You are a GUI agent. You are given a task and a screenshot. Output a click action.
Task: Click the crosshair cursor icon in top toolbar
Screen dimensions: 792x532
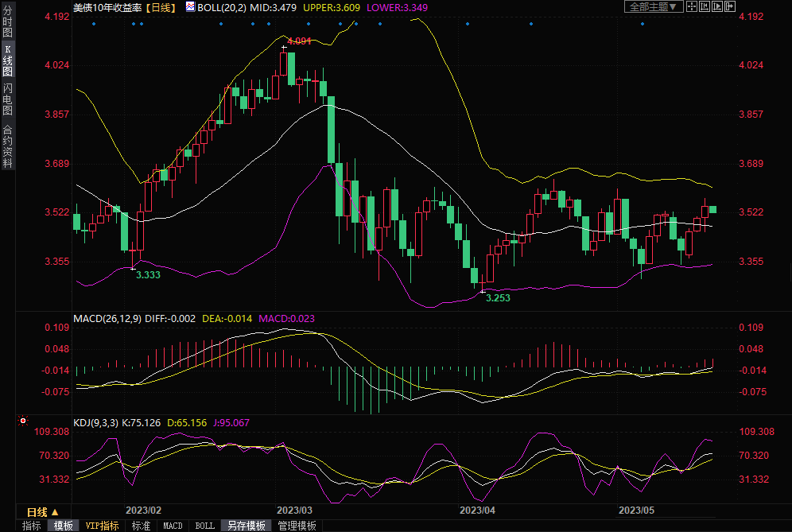[x=692, y=6]
